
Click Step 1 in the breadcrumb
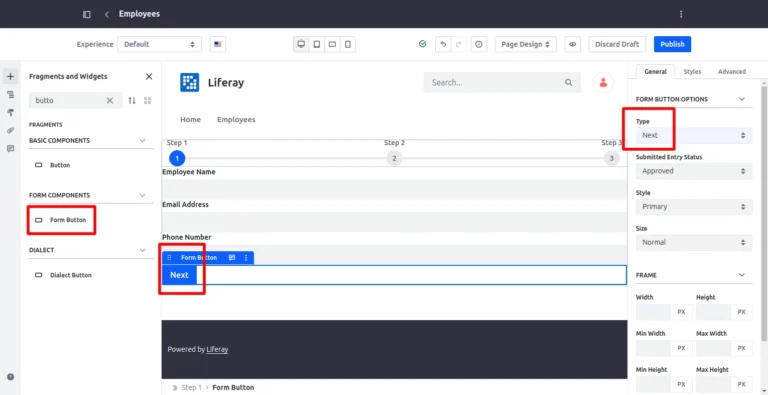pos(192,388)
